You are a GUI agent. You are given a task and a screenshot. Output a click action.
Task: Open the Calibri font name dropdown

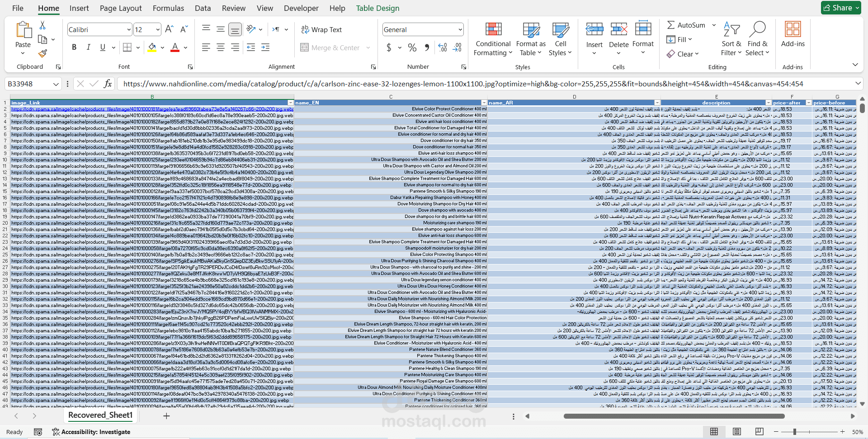click(128, 30)
